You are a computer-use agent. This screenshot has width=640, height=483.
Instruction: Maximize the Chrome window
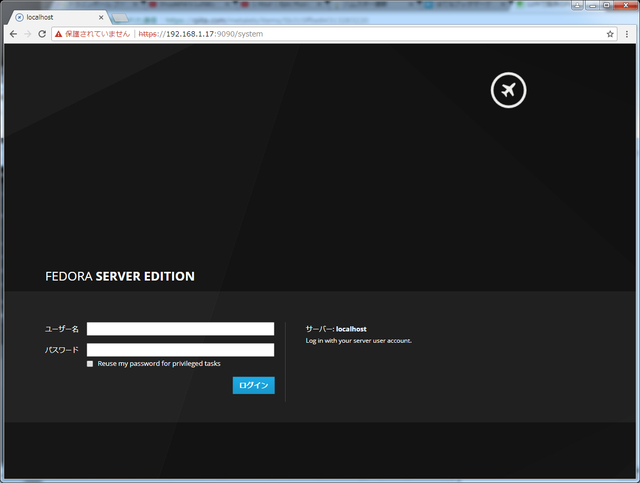(607, 5)
